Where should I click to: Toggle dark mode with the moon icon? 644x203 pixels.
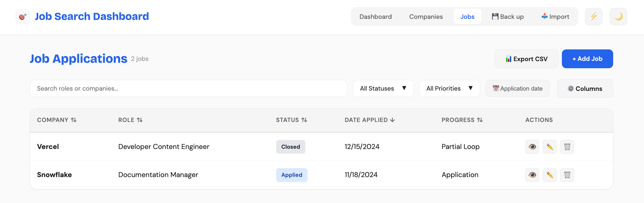point(618,16)
